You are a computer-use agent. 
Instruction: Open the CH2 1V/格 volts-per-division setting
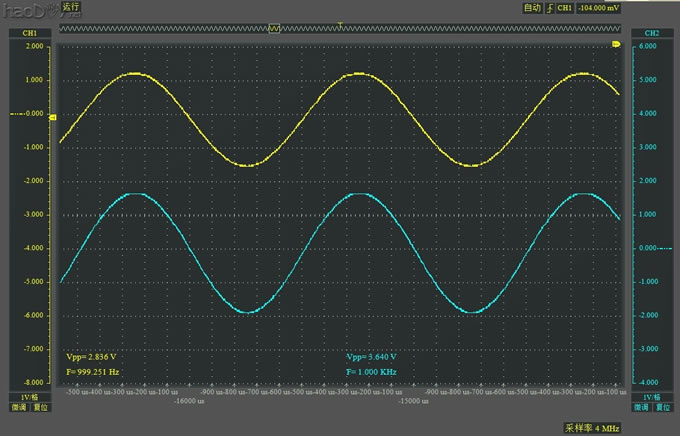(651, 397)
